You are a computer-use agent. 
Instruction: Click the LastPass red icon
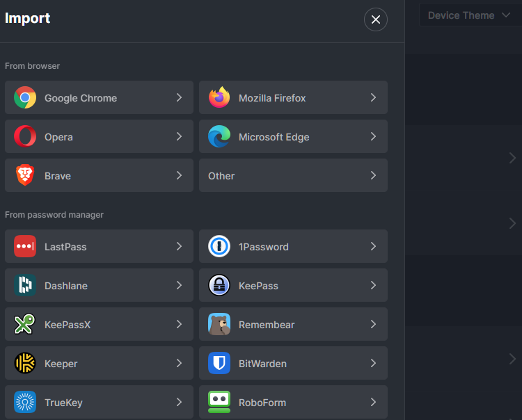pyautogui.click(x=25, y=246)
